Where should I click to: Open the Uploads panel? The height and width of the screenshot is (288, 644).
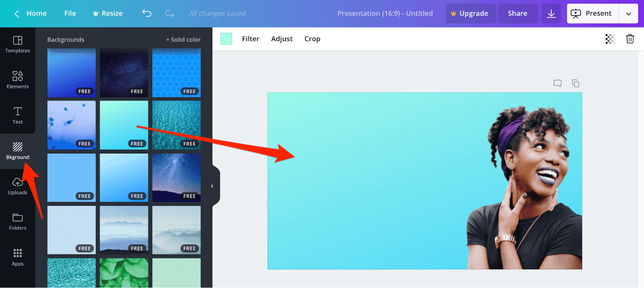(18, 187)
